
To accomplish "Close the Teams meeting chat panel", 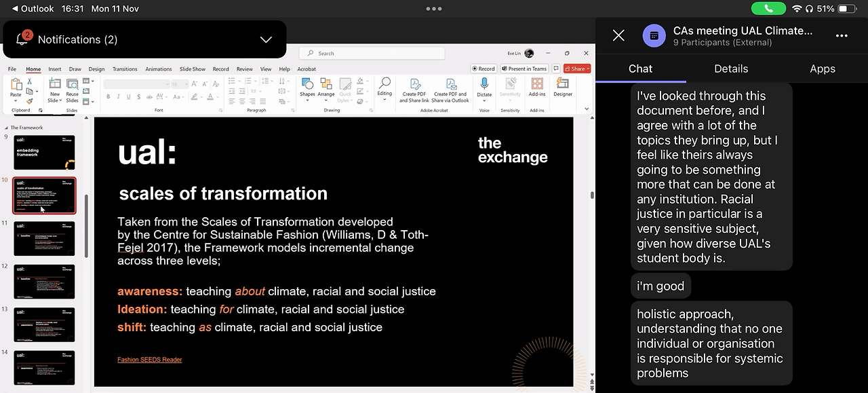I will tap(618, 35).
